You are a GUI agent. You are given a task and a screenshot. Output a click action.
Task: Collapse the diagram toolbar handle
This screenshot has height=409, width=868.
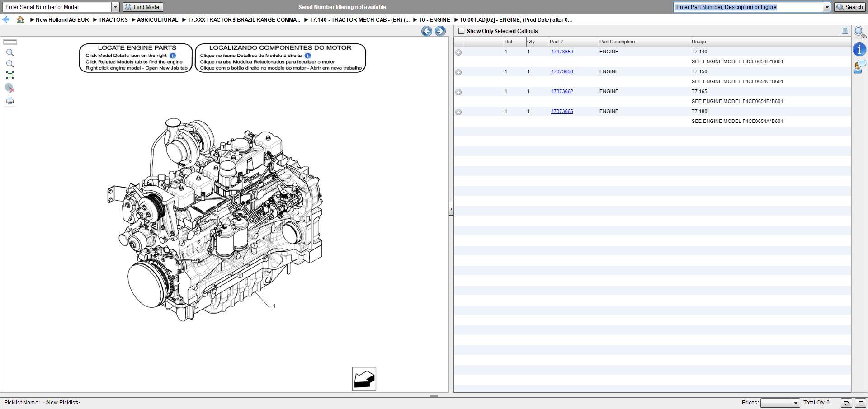coord(10,42)
